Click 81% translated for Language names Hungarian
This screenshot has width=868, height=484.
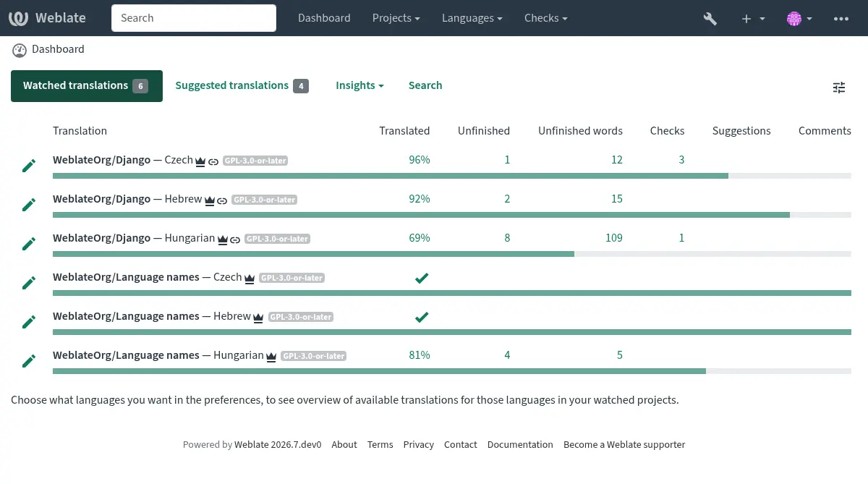pyautogui.click(x=420, y=355)
